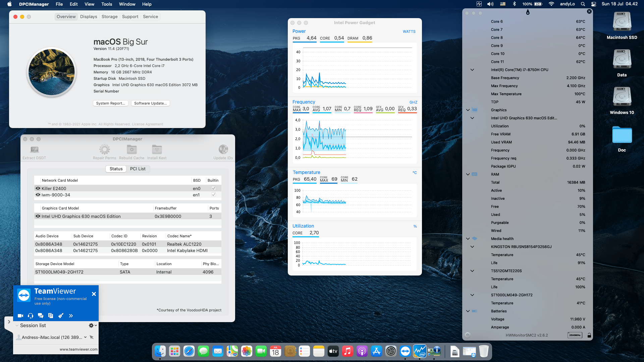Viewport: 644px width, 362px height.
Task: Start video call in TeamViewer panel
Action: pyautogui.click(x=20, y=316)
